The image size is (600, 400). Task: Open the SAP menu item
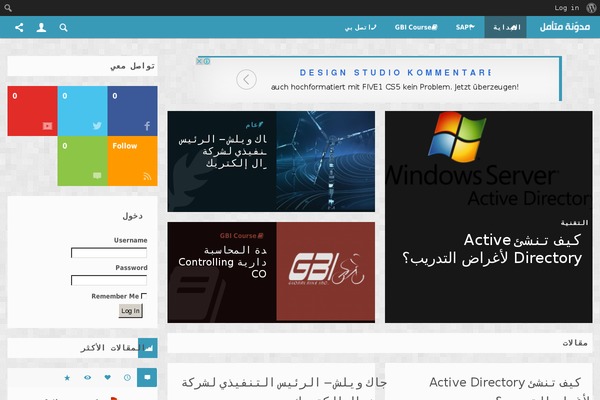465,27
